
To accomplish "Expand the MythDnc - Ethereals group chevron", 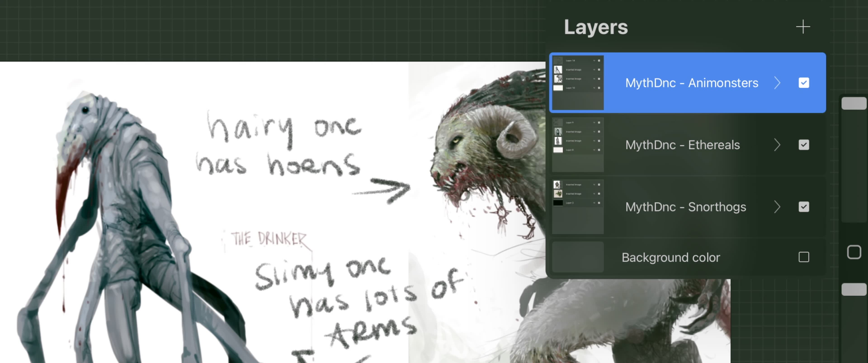I will (777, 145).
